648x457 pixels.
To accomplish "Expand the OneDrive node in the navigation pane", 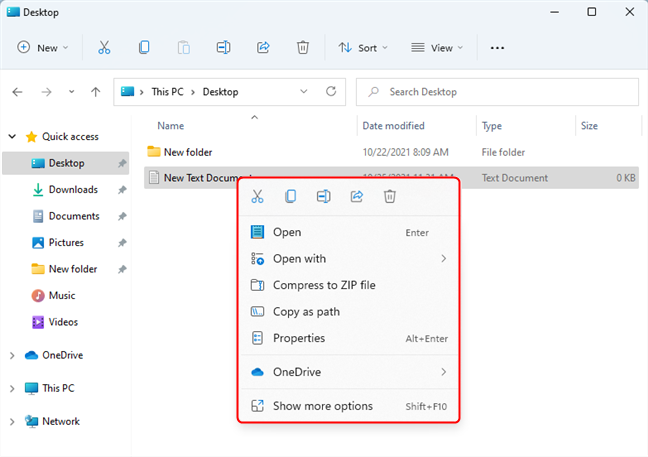I will [12, 355].
